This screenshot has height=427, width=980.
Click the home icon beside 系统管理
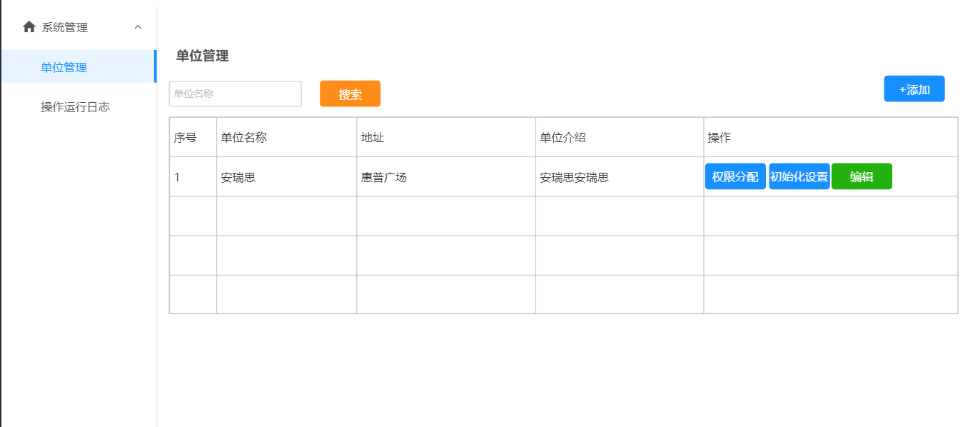(29, 27)
